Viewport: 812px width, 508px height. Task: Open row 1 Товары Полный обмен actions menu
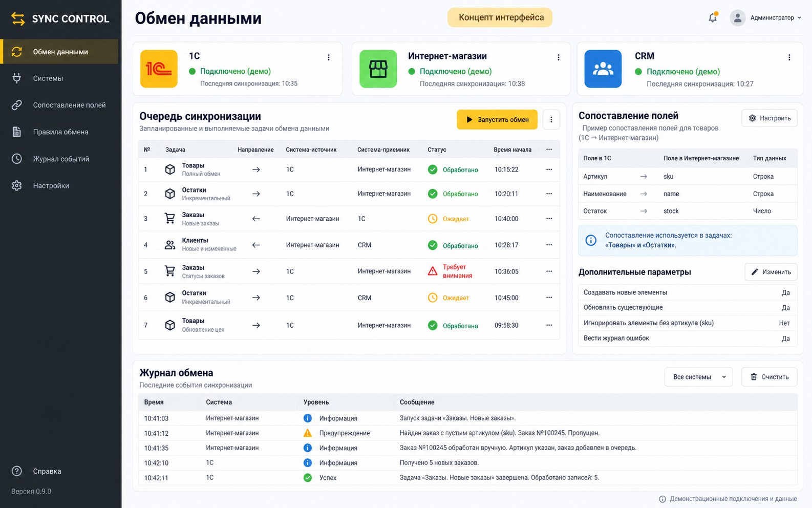(549, 170)
